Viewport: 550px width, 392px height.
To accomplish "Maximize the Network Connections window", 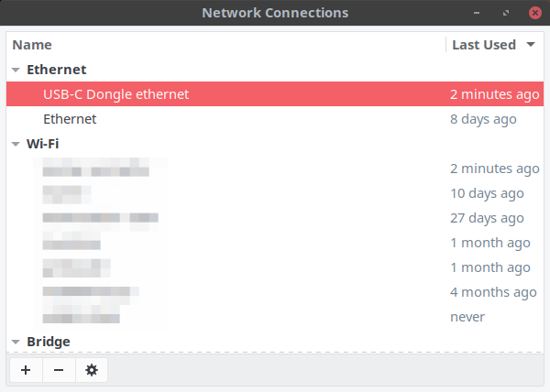I will point(505,13).
